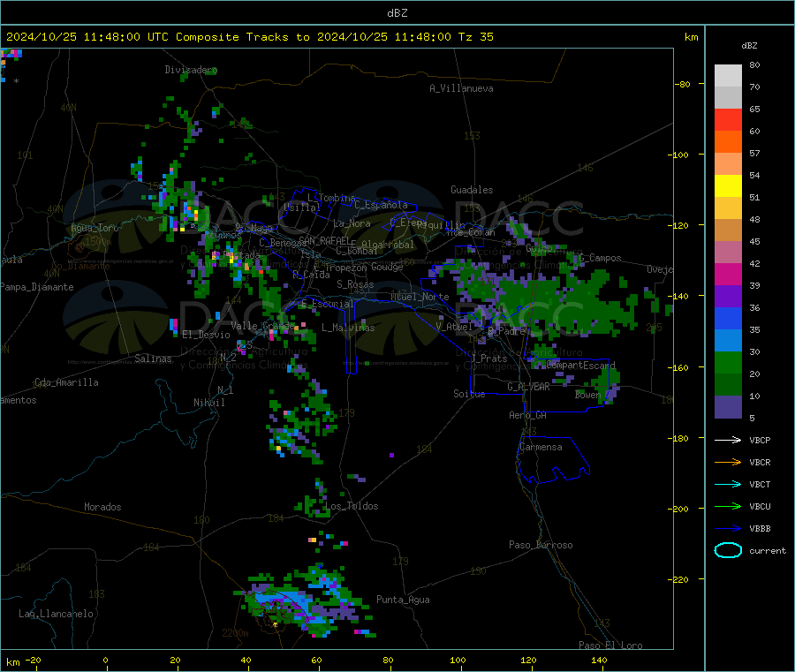Click the 'S_Rosas' map label
The width and height of the screenshot is (795, 672).
tap(355, 284)
